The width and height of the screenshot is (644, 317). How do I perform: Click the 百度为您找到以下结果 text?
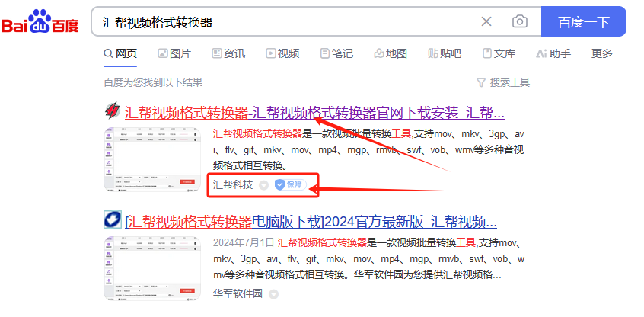coord(153,82)
